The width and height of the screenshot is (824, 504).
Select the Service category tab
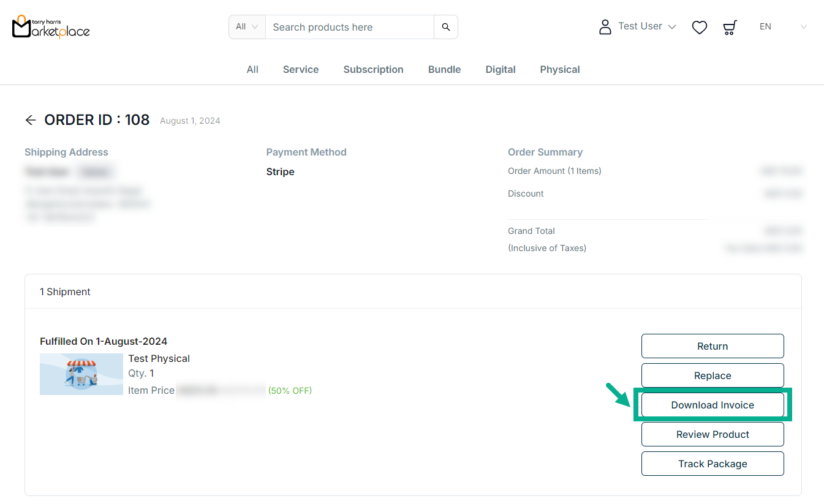(300, 69)
